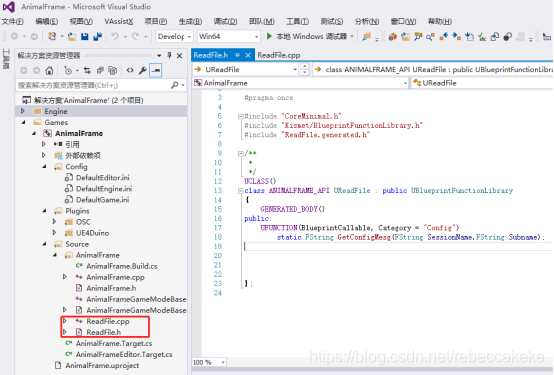Open the UReadFile class navigation dropdown

[x=482, y=83]
